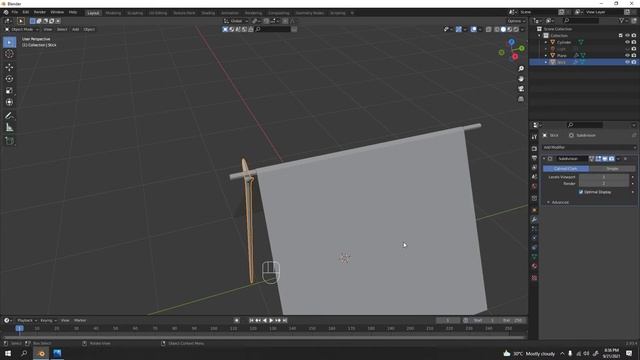Viewport: 640px width, 360px height.
Task: Select the Measure tool
Action: (x=9, y=128)
